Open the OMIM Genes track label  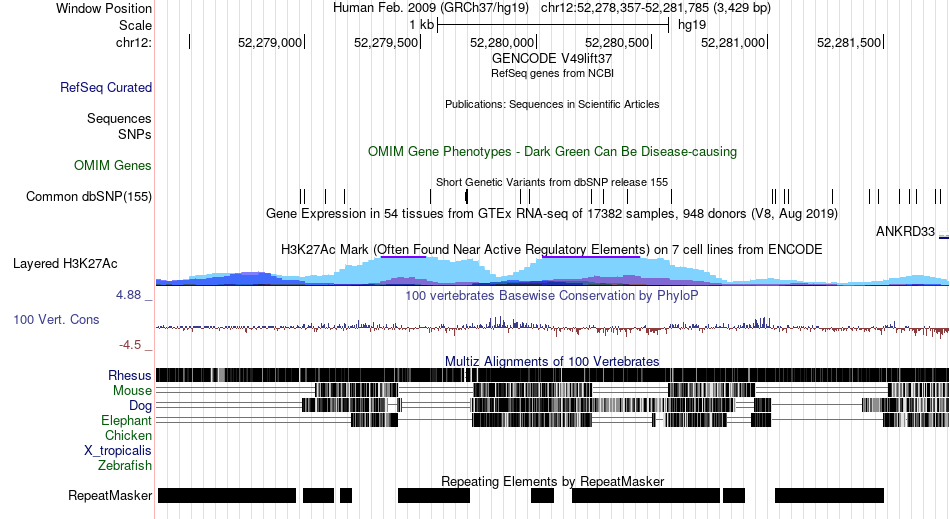(x=113, y=165)
